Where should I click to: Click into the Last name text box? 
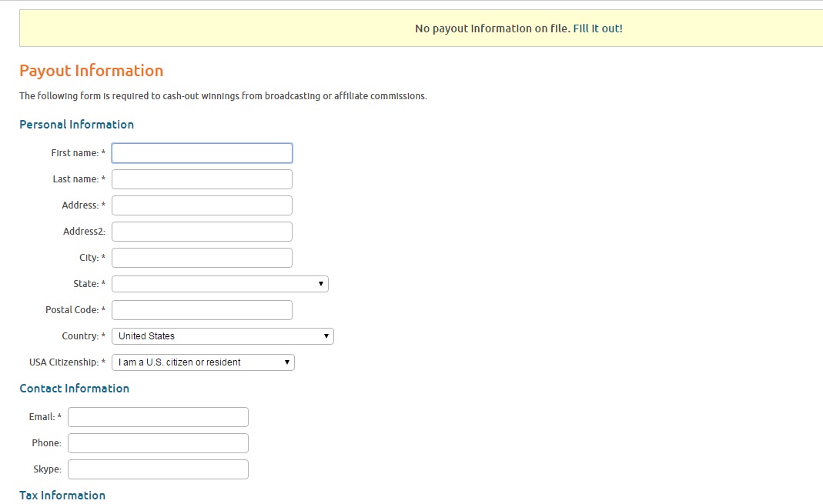pos(202,179)
